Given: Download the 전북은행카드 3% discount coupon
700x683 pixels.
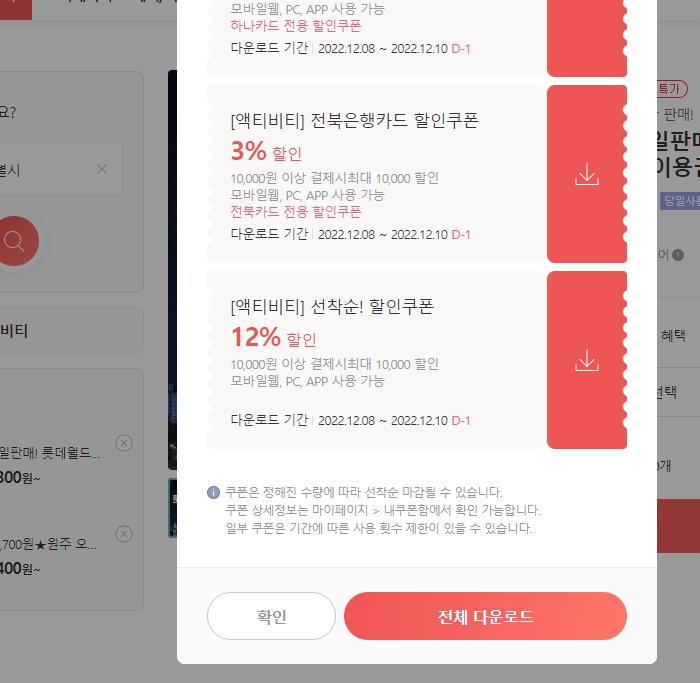Looking at the screenshot, I should click(x=587, y=174).
